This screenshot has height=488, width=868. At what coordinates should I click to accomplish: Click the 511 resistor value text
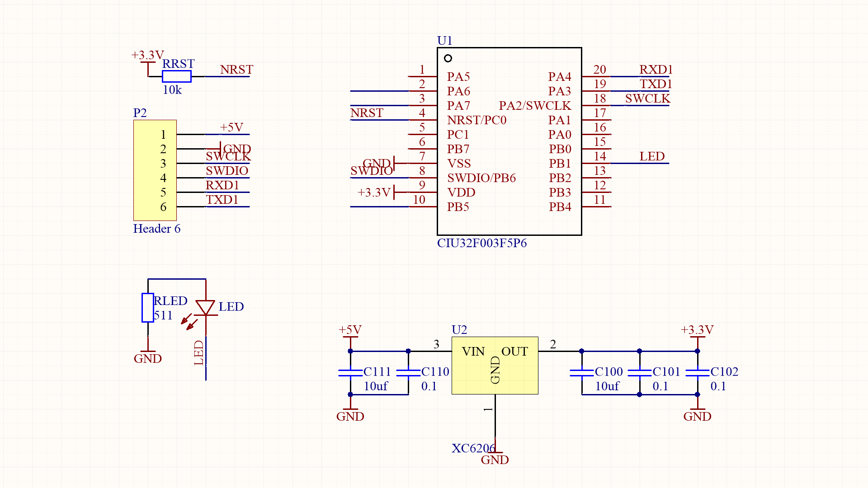point(163,315)
